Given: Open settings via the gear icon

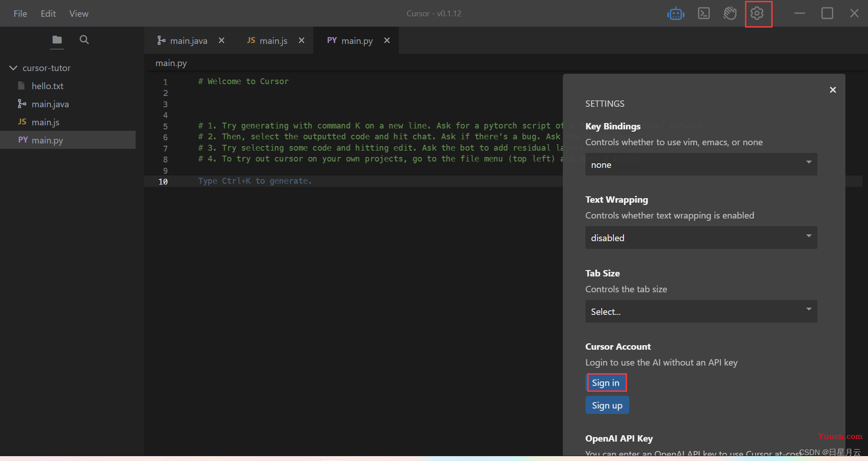Looking at the screenshot, I should coord(757,14).
